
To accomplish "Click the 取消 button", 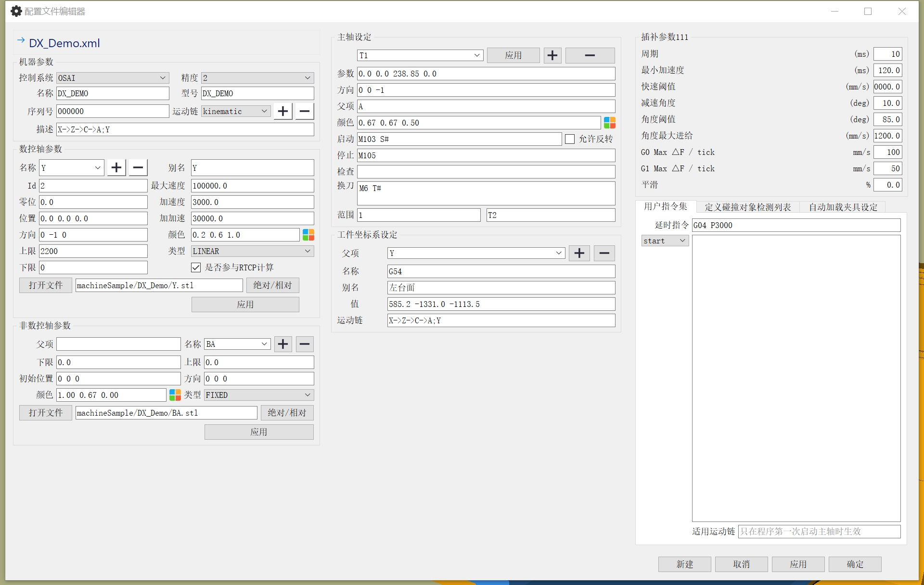I will point(742,564).
